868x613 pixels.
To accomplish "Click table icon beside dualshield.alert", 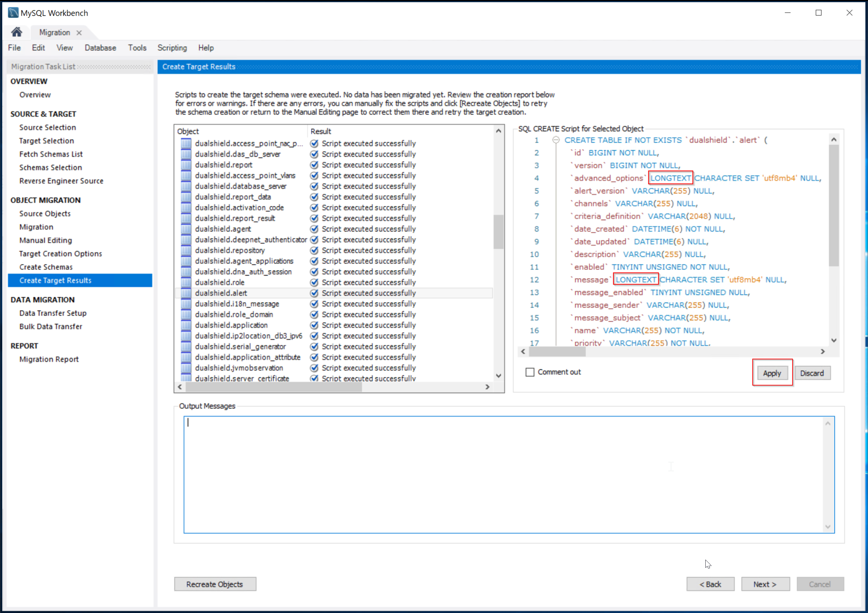I will pos(185,293).
